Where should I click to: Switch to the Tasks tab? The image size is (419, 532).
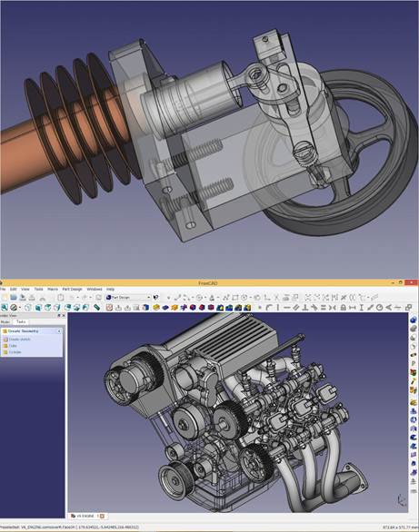point(21,321)
